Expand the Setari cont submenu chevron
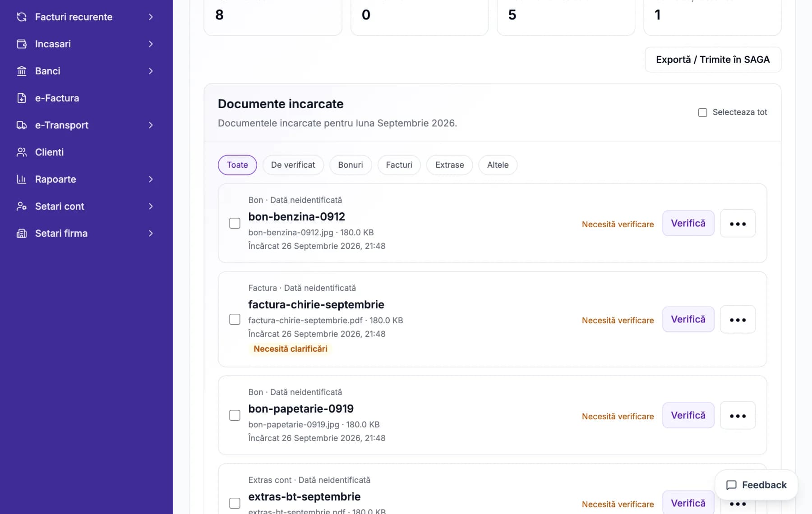 pyautogui.click(x=151, y=207)
